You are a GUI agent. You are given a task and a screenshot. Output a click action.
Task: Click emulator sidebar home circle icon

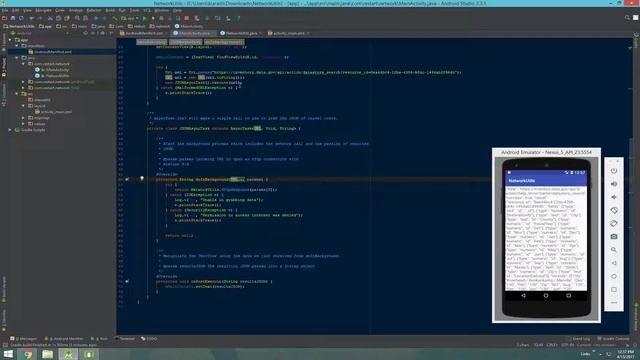[614, 276]
